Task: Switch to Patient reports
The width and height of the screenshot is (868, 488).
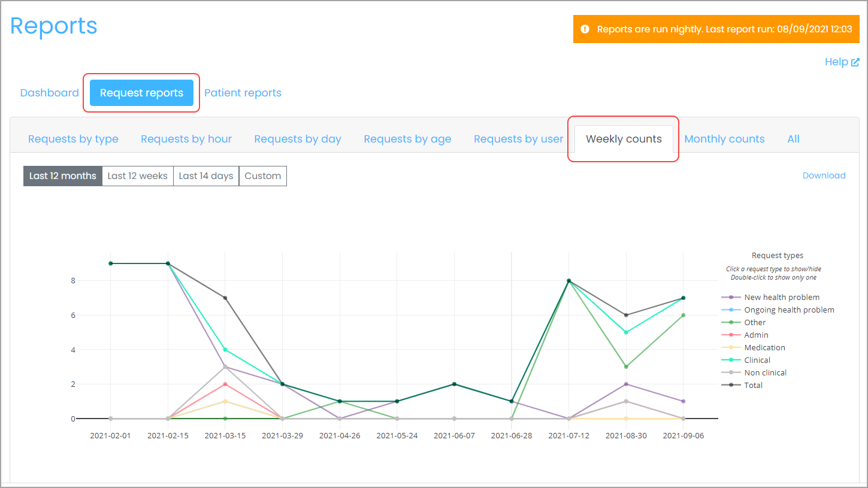Action: (x=243, y=93)
